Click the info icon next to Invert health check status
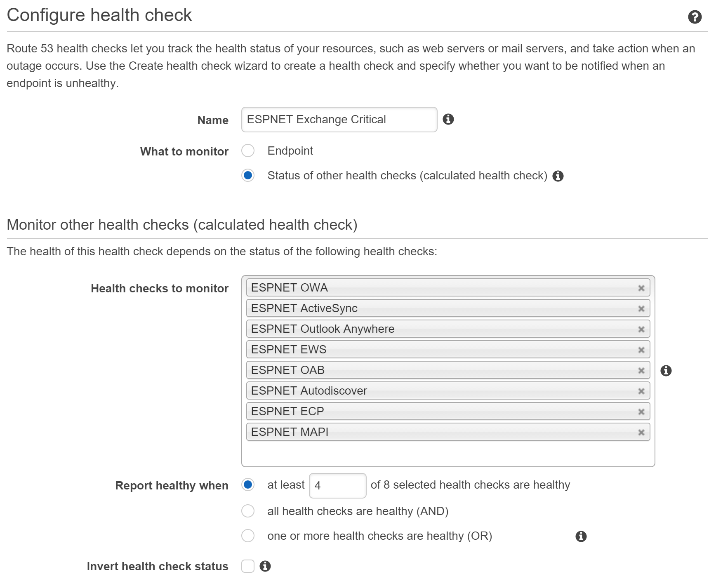This screenshot has width=716, height=588. (266, 566)
